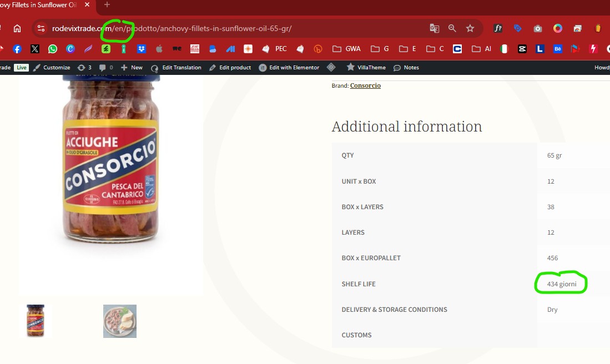Screen dimensions: 610x364
Task: Open the comments item showing 0
Action: coord(106,67)
